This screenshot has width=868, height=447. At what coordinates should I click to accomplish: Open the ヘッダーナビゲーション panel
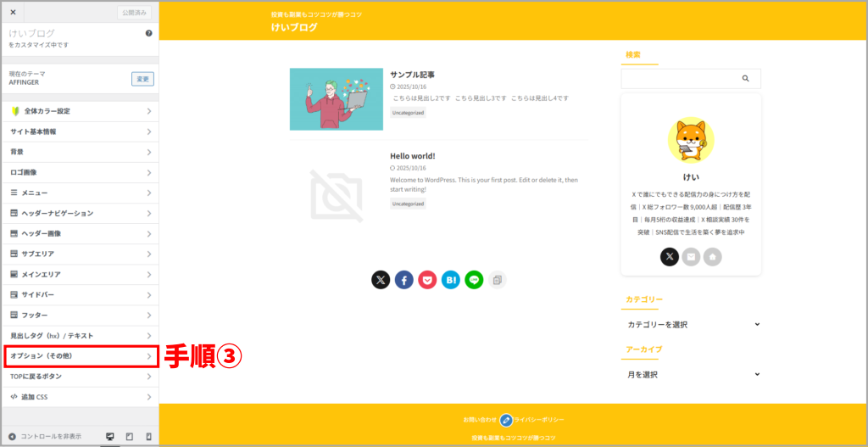pyautogui.click(x=81, y=213)
